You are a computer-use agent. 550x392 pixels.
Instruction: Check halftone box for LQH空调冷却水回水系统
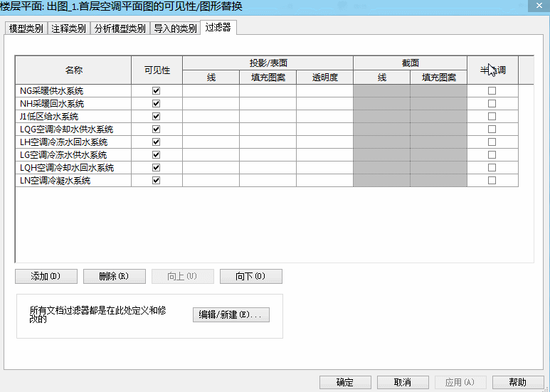pos(492,168)
